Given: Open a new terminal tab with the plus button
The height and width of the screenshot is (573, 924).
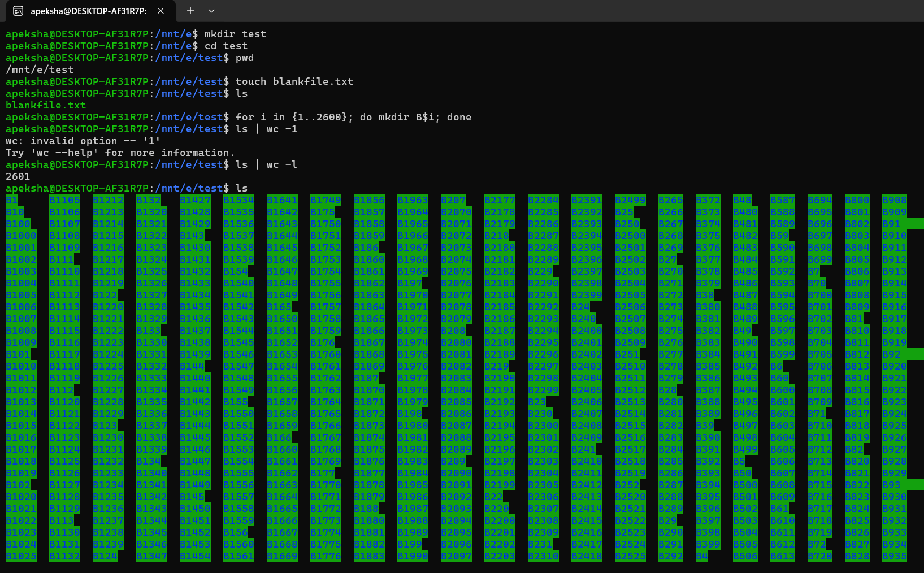Looking at the screenshot, I should pos(190,10).
